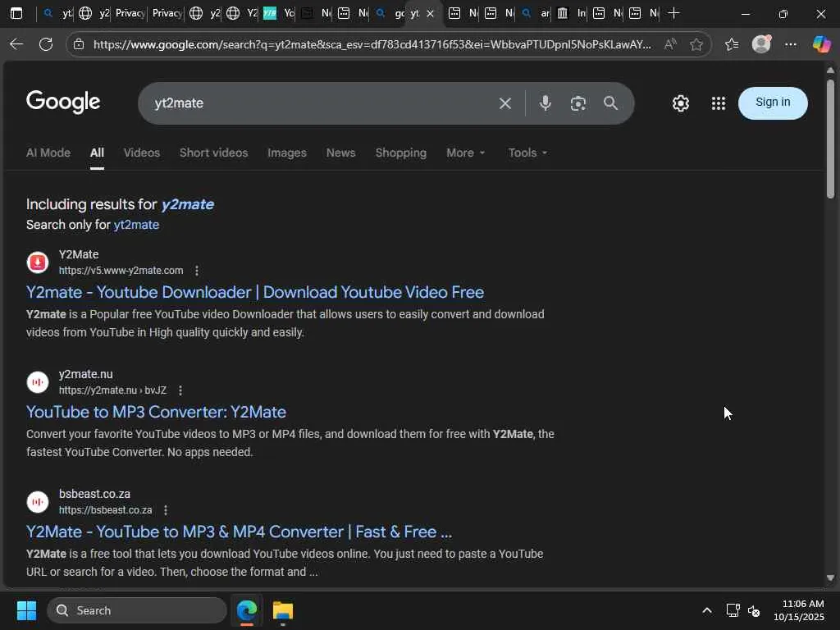Open File Explorer from the taskbar
The image size is (840, 630).
[x=283, y=610]
